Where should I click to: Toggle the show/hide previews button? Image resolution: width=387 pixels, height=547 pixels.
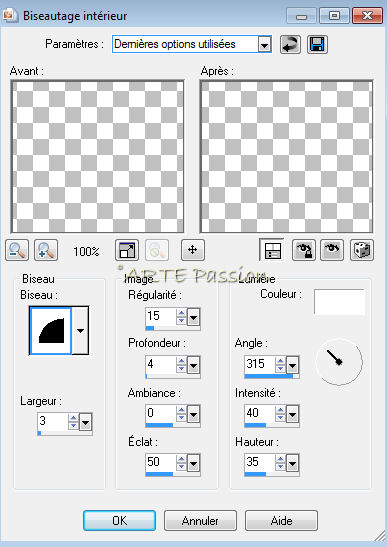tap(127, 250)
